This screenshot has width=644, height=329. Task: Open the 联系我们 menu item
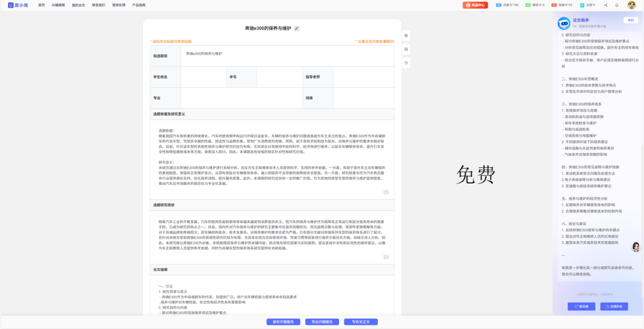point(99,5)
